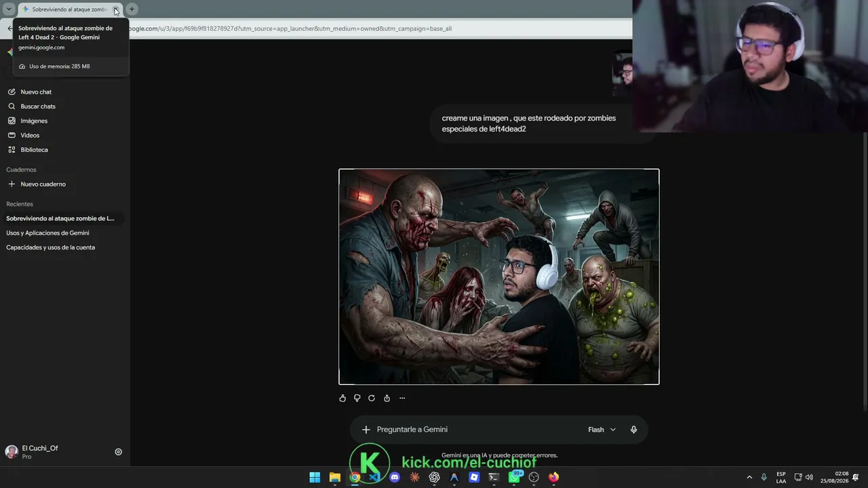
Task: Switch the ESP LAA input language
Action: pos(781,477)
